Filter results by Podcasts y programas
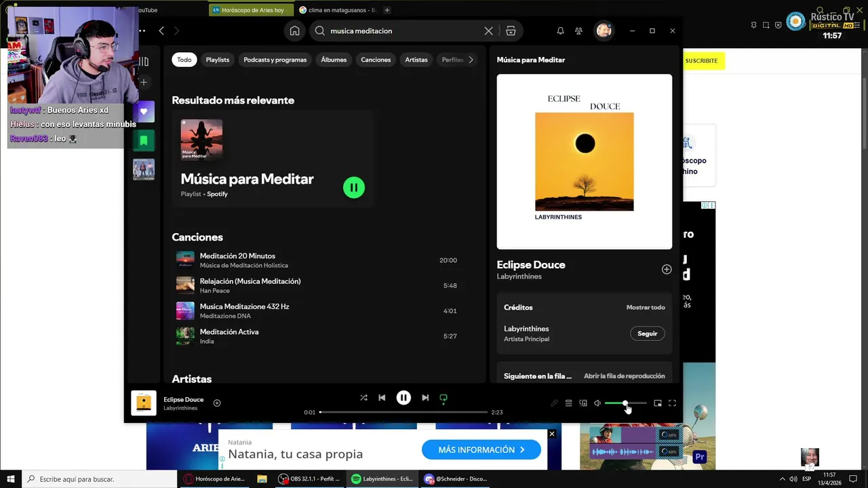Viewport: 868px width, 488px height. click(275, 60)
